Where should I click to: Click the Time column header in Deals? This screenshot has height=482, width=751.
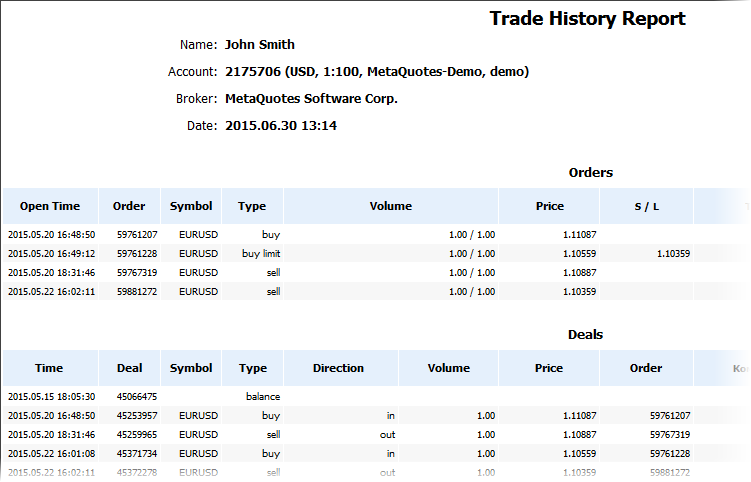point(49,368)
